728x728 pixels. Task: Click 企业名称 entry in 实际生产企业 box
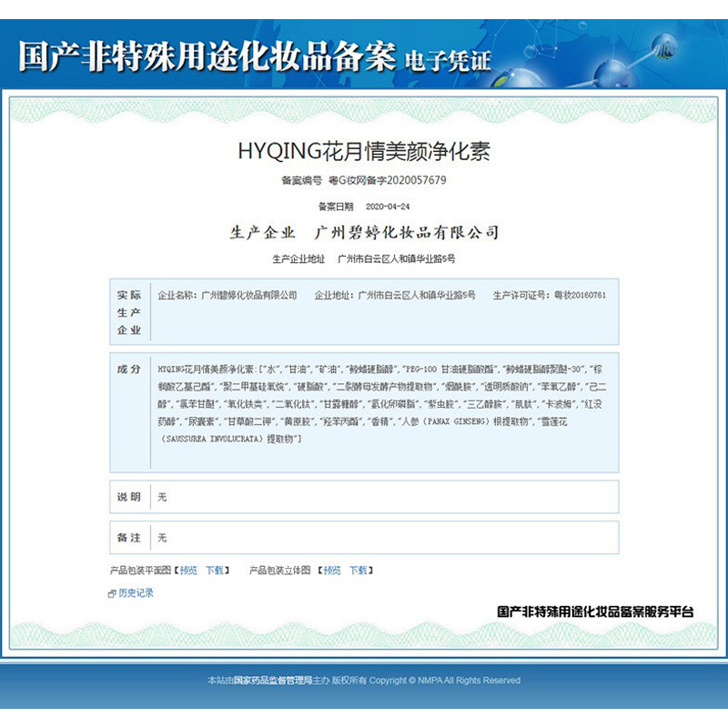tap(227, 295)
